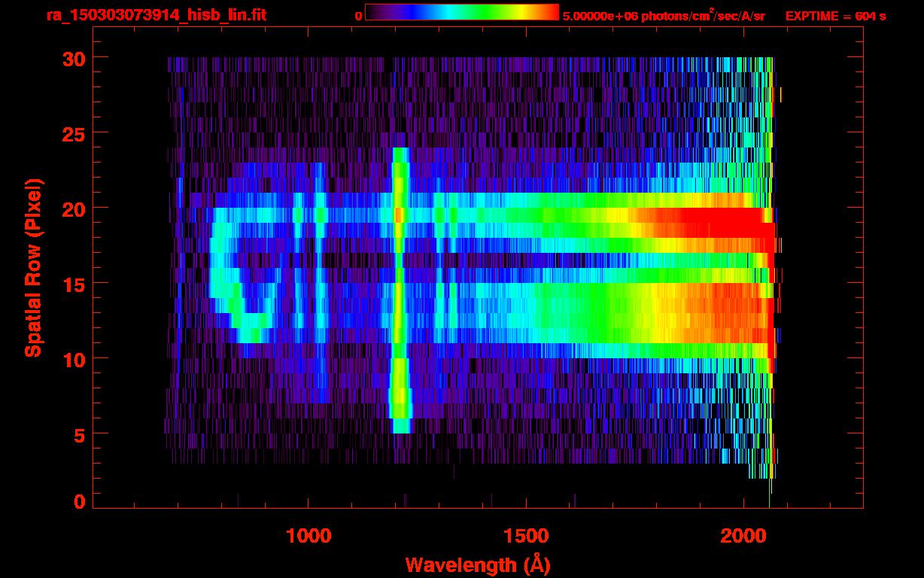Click the 2000 wavelength tick label
Screen dimensions: 924x578
point(743,536)
